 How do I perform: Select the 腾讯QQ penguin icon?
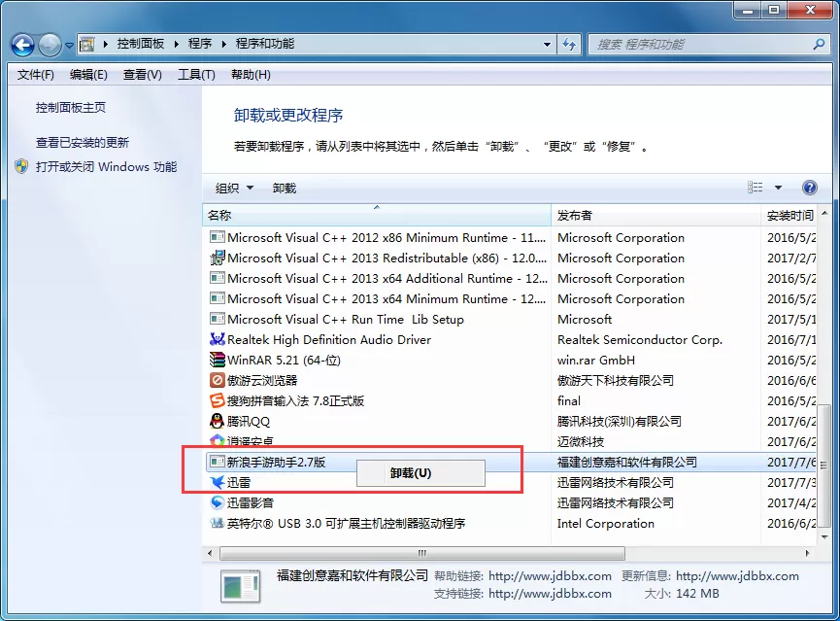217,421
